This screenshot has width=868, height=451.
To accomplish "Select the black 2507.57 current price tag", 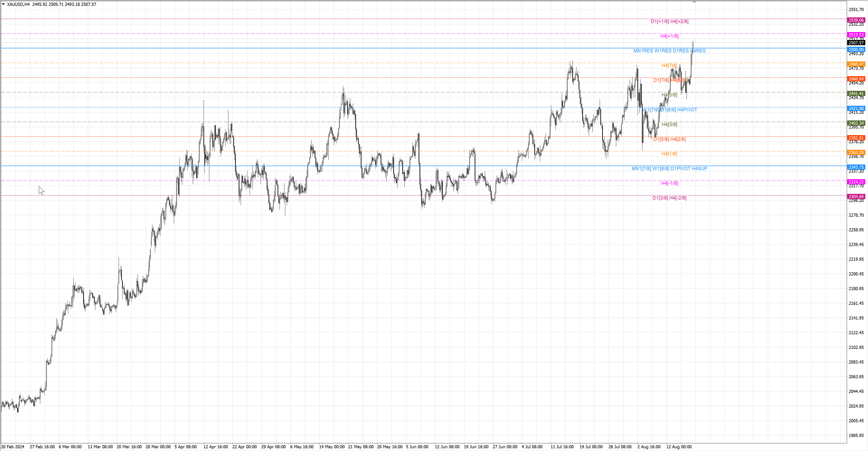I will [x=856, y=43].
